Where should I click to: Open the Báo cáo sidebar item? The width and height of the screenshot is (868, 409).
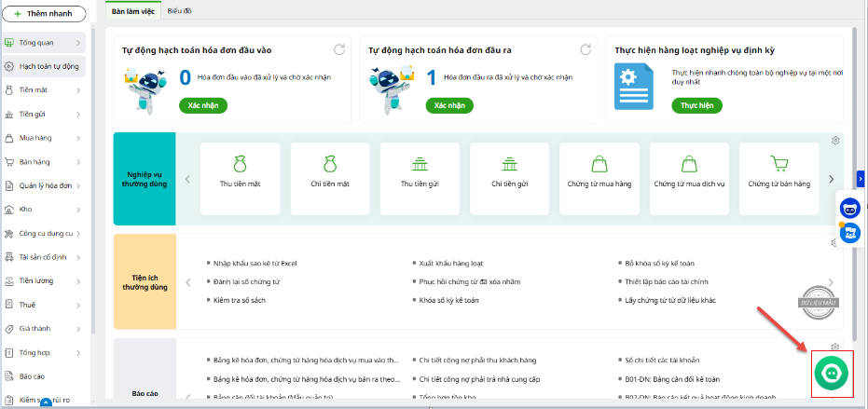pyautogui.click(x=33, y=376)
